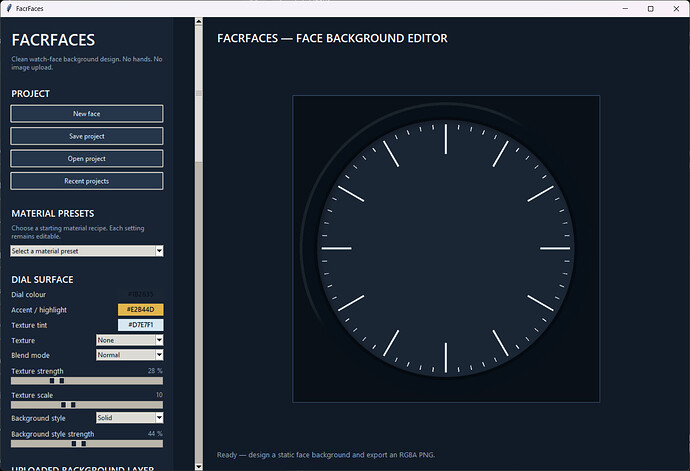Minimize the FacrFaces window

[625, 8]
